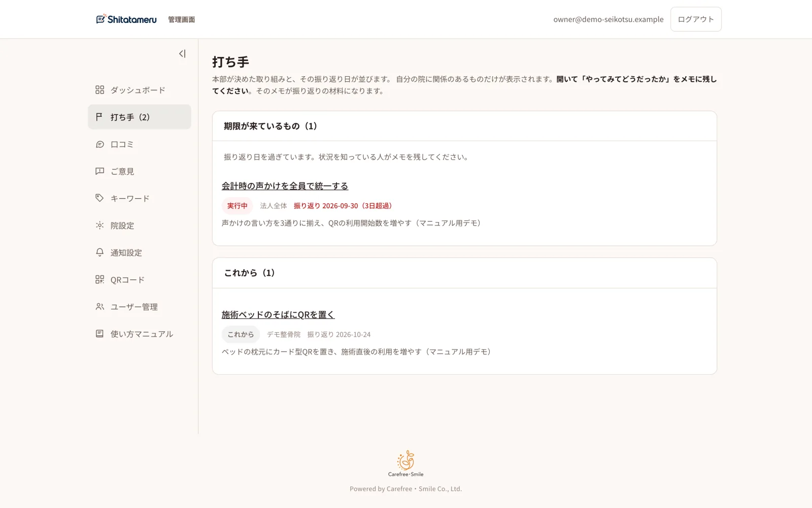Click the tag icon for キーワード
This screenshot has height=508, width=812.
(99, 198)
